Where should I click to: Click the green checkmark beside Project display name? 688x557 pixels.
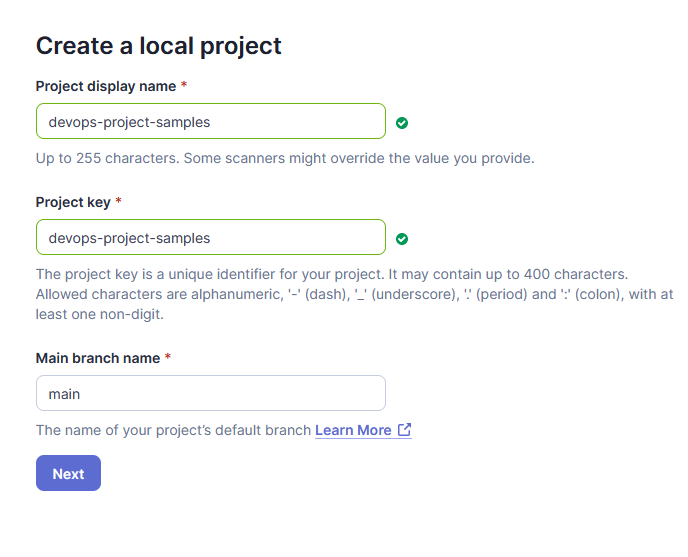(x=401, y=123)
